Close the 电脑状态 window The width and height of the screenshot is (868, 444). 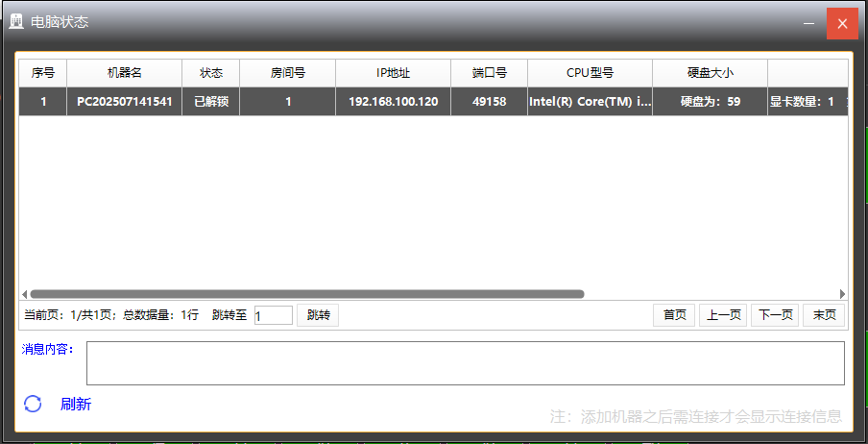[841, 23]
